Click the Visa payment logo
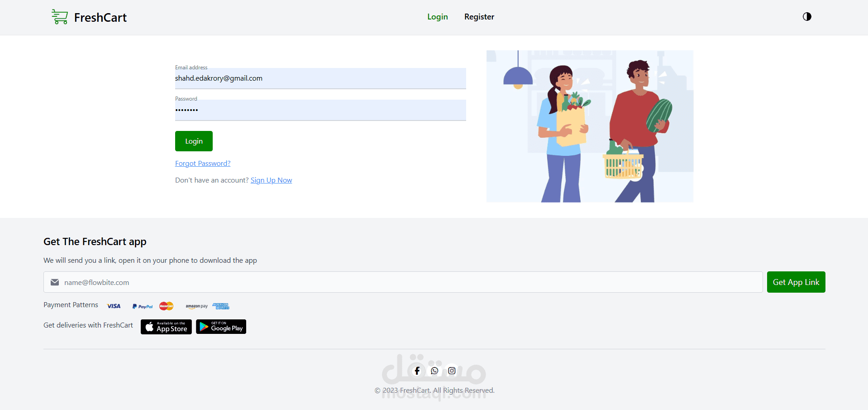Viewport: 868px width, 410px height. coord(114,306)
